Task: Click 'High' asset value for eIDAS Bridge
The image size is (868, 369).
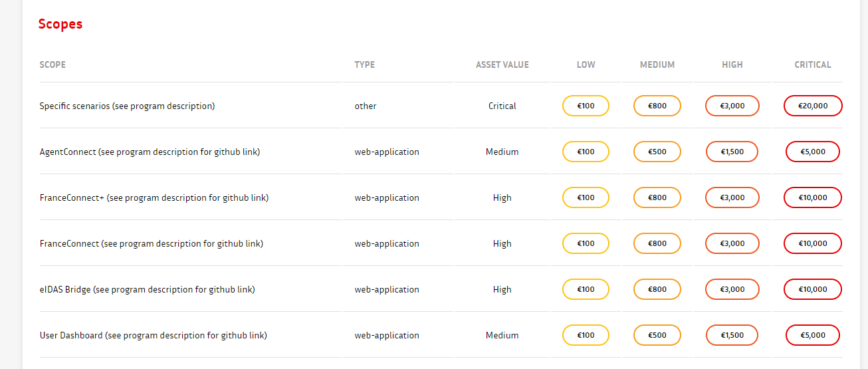Action: pos(502,289)
